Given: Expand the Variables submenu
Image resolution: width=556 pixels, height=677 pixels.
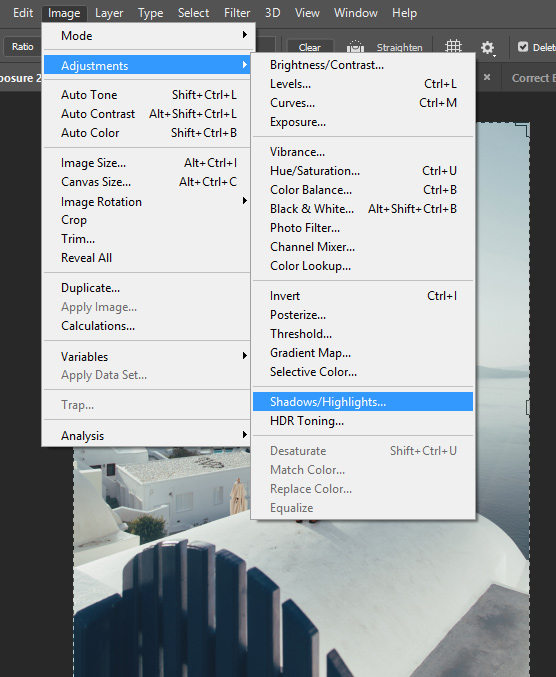Looking at the screenshot, I should pyautogui.click(x=147, y=357).
